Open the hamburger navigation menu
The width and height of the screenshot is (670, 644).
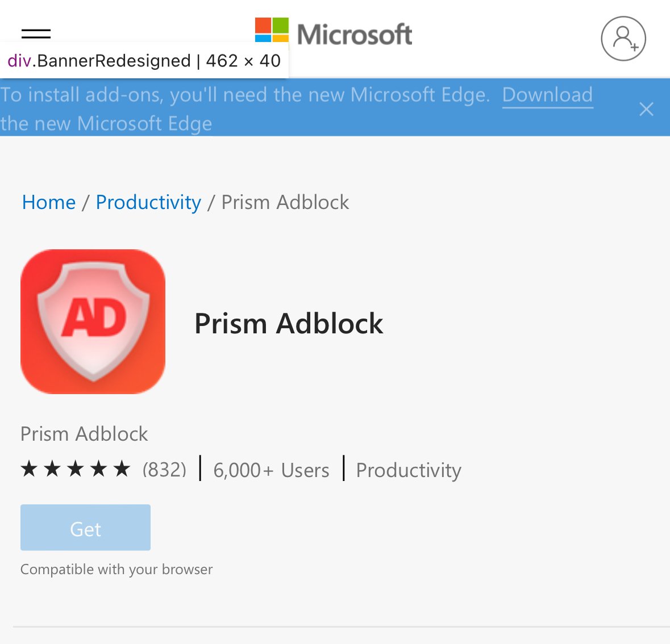pos(35,34)
